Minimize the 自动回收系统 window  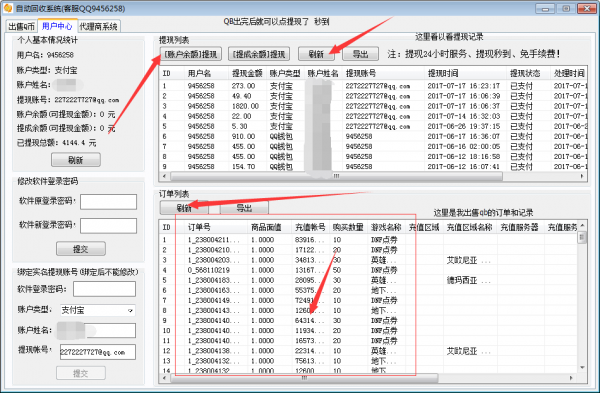pyautogui.click(x=545, y=8)
